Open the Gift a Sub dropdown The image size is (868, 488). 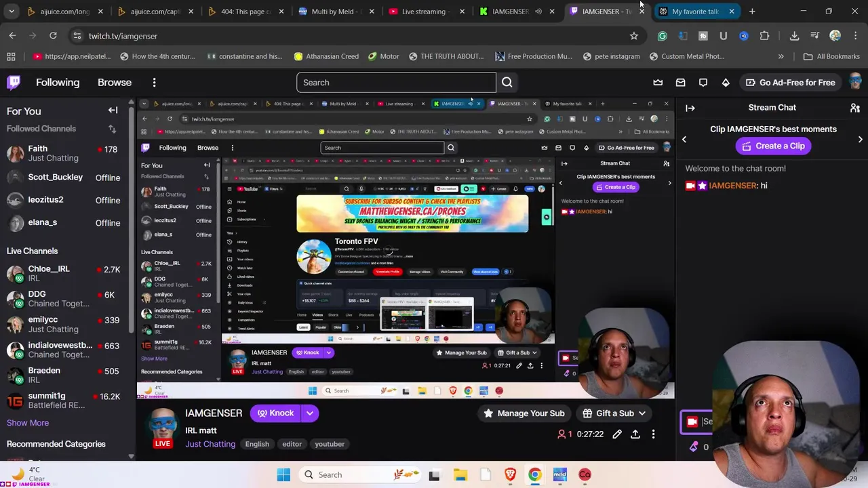pos(615,413)
